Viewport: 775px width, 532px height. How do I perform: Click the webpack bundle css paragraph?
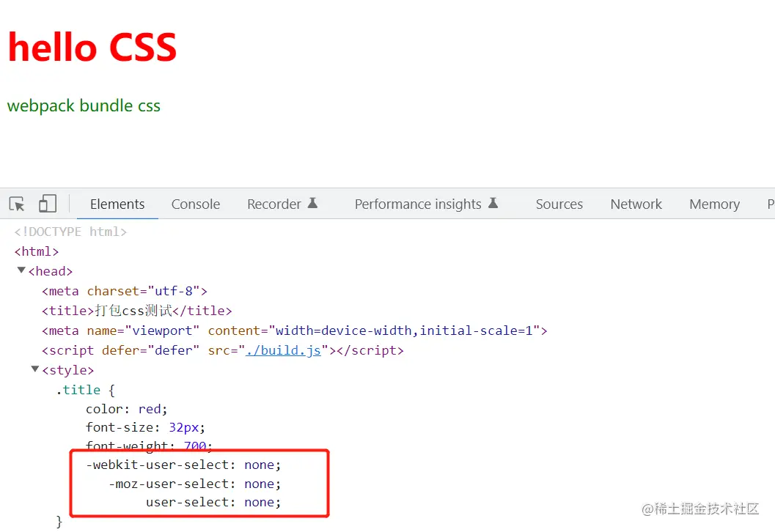point(84,106)
